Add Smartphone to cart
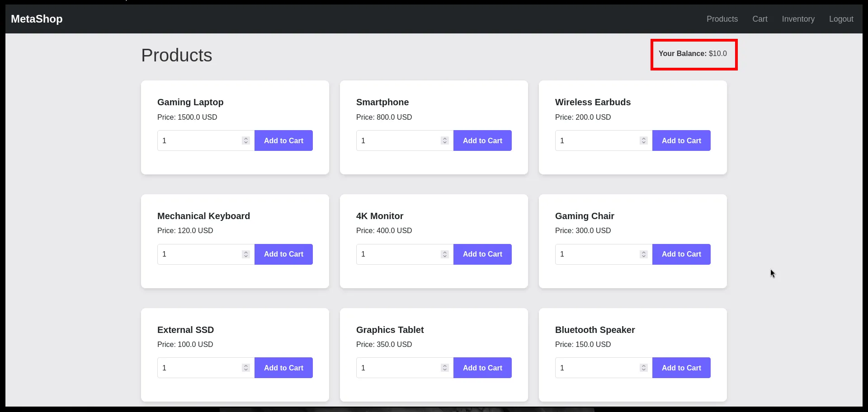The image size is (868, 412). coord(482,140)
